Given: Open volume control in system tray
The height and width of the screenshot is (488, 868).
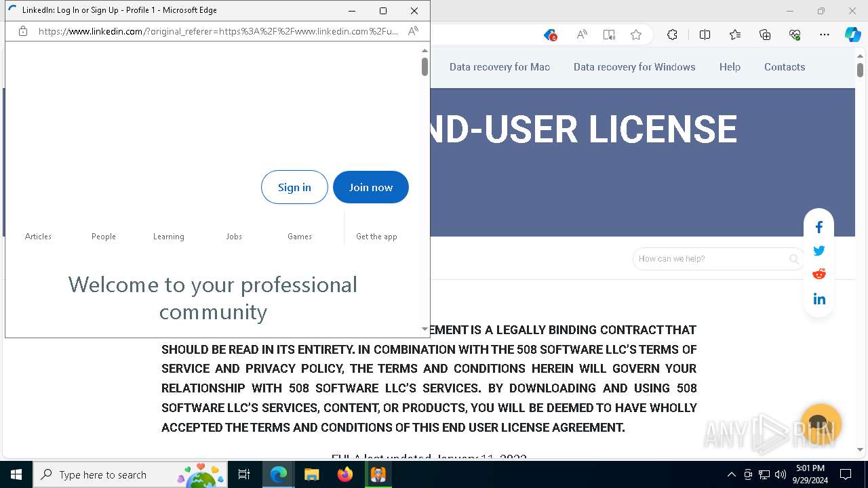Looking at the screenshot, I should (781, 474).
